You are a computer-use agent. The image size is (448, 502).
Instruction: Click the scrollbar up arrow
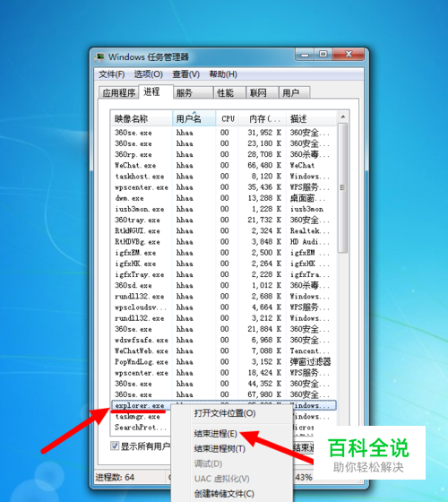[x=342, y=117]
